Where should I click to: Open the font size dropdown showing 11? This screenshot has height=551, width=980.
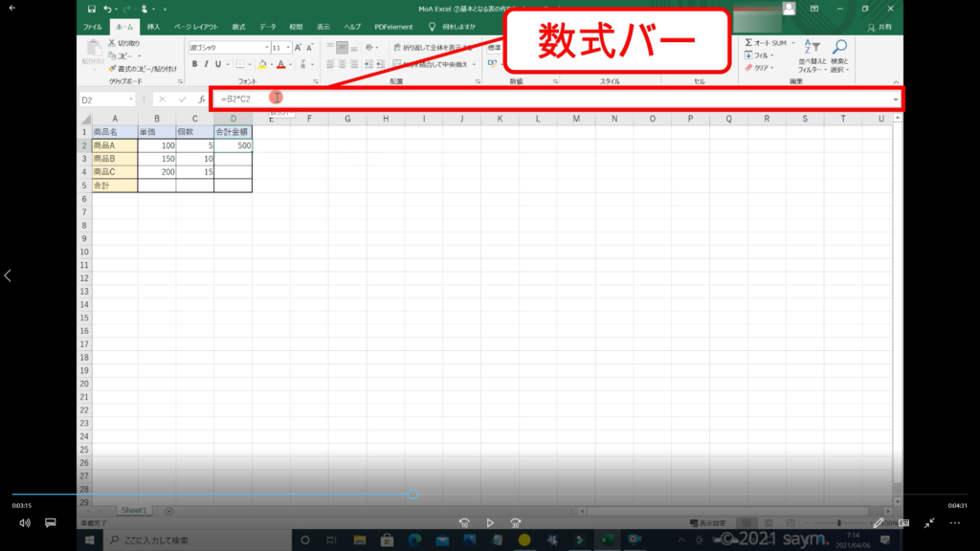[x=287, y=47]
